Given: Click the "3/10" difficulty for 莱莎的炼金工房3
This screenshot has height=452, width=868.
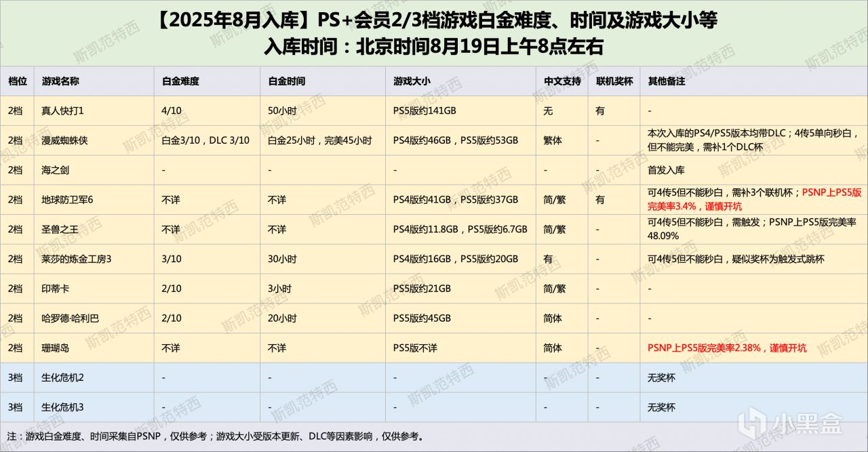Looking at the screenshot, I should 171,259.
